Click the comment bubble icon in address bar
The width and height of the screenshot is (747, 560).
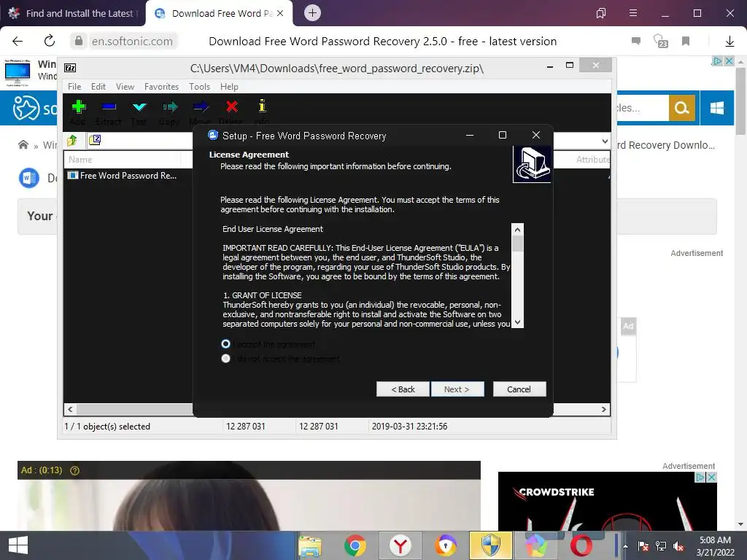pos(635,41)
